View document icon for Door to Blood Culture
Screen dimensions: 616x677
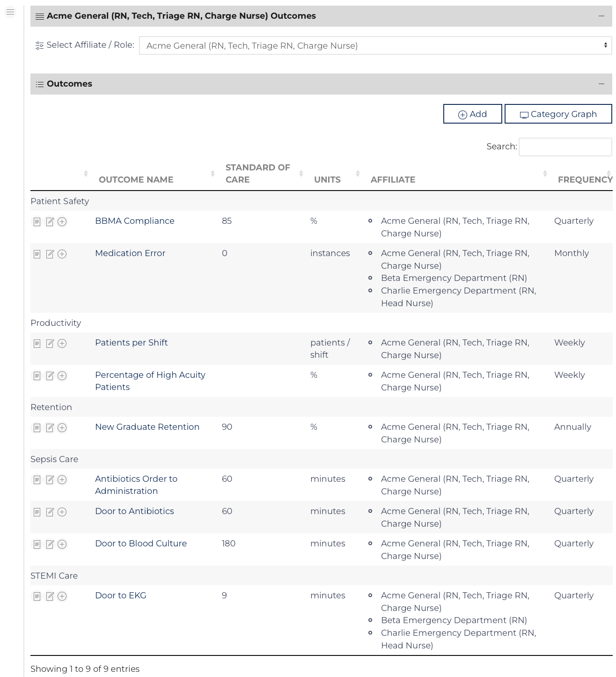point(37,544)
